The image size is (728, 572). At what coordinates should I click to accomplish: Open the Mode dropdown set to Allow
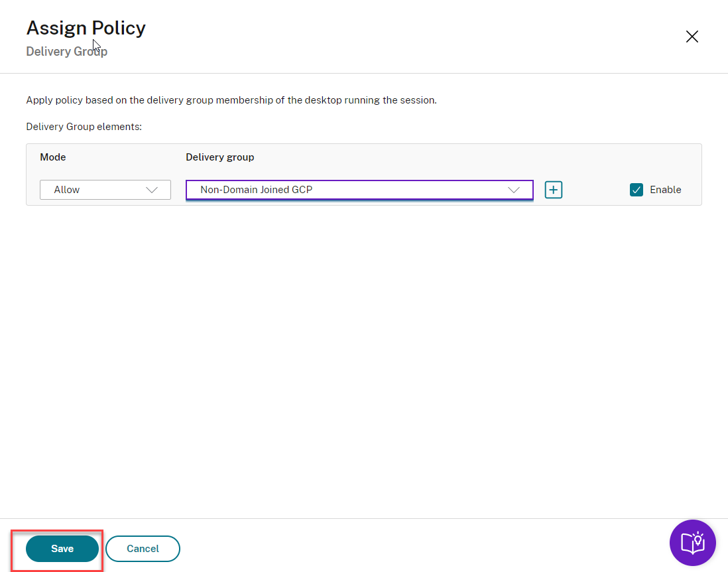[105, 190]
